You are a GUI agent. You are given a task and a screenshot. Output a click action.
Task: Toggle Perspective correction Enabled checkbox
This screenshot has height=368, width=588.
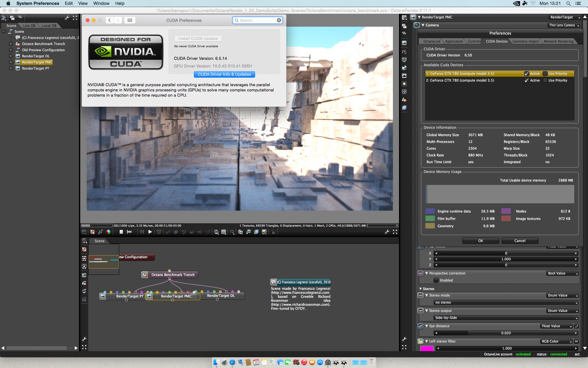[x=436, y=280]
